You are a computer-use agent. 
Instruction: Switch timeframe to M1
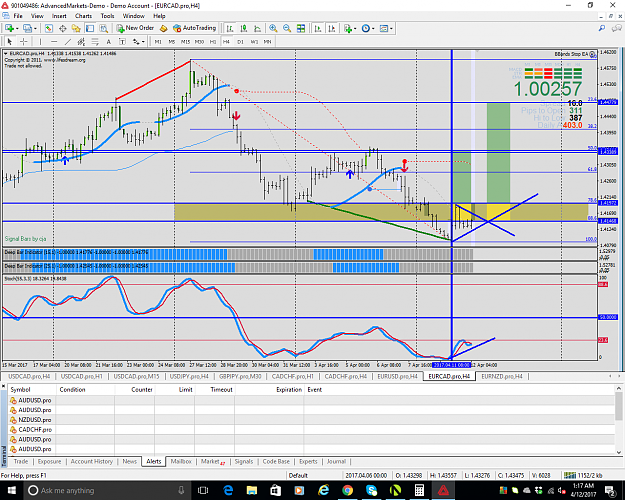coord(158,41)
